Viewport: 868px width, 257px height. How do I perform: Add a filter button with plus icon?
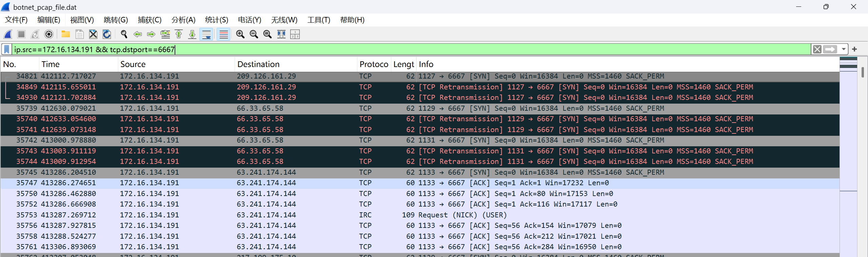coord(854,49)
